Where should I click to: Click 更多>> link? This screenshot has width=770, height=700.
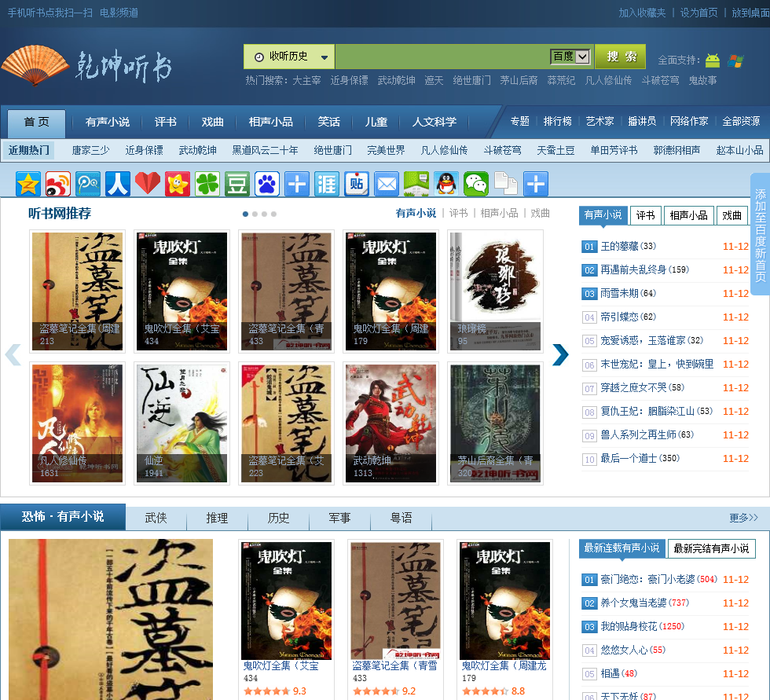pos(743,518)
